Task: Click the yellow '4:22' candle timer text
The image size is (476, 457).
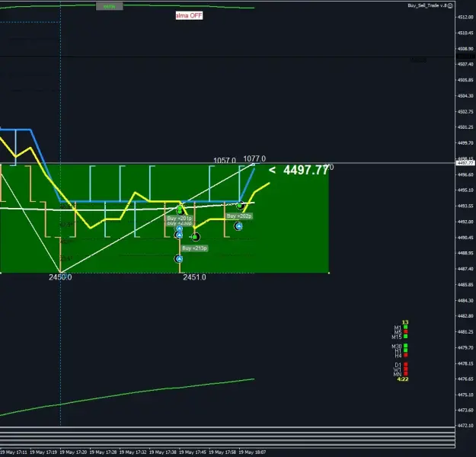Action: 403,379
